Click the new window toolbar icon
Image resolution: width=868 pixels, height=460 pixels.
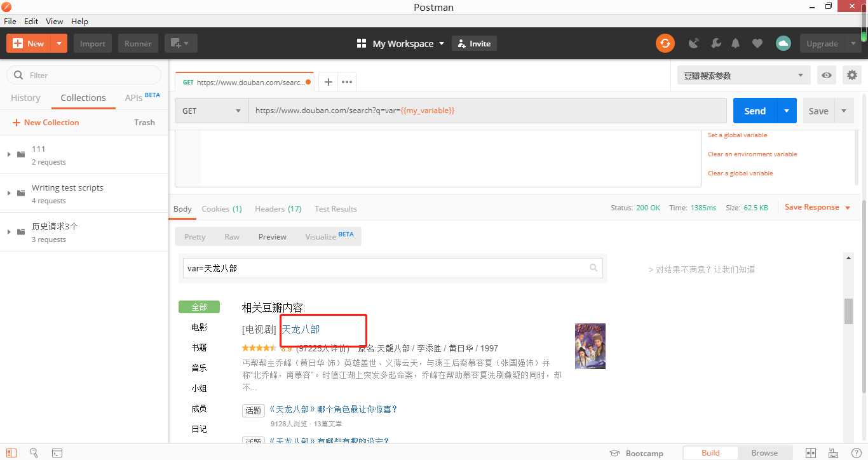[x=180, y=43]
